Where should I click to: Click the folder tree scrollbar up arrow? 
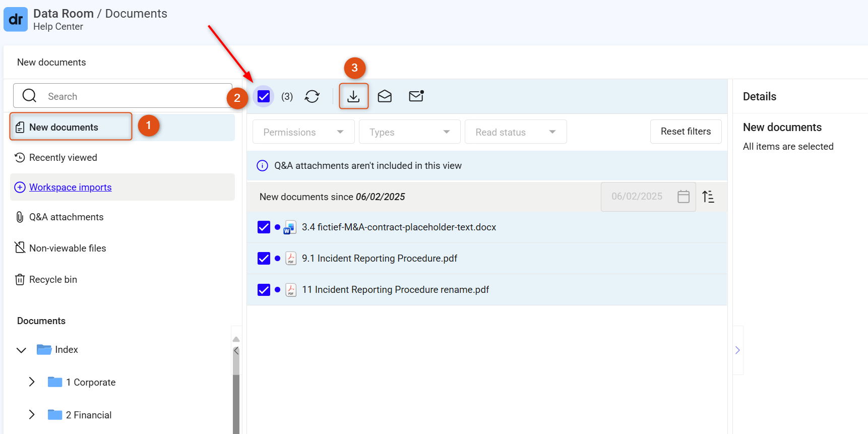(236, 339)
